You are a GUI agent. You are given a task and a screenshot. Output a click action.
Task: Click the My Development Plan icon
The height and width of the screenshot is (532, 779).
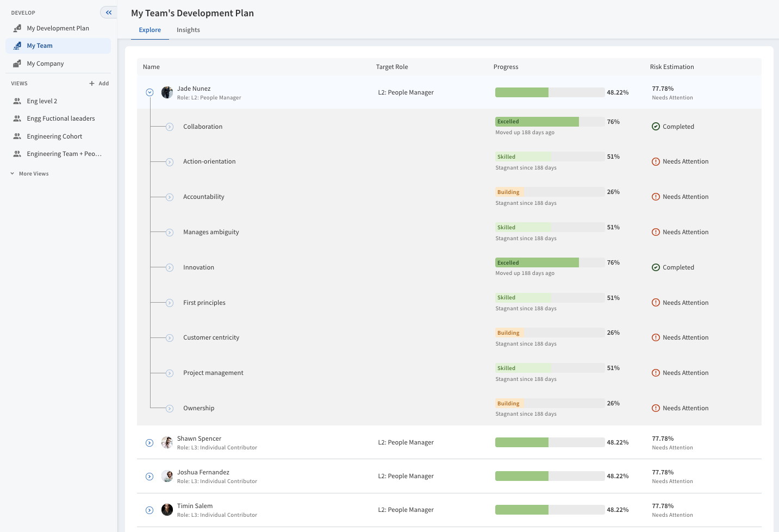pos(17,28)
